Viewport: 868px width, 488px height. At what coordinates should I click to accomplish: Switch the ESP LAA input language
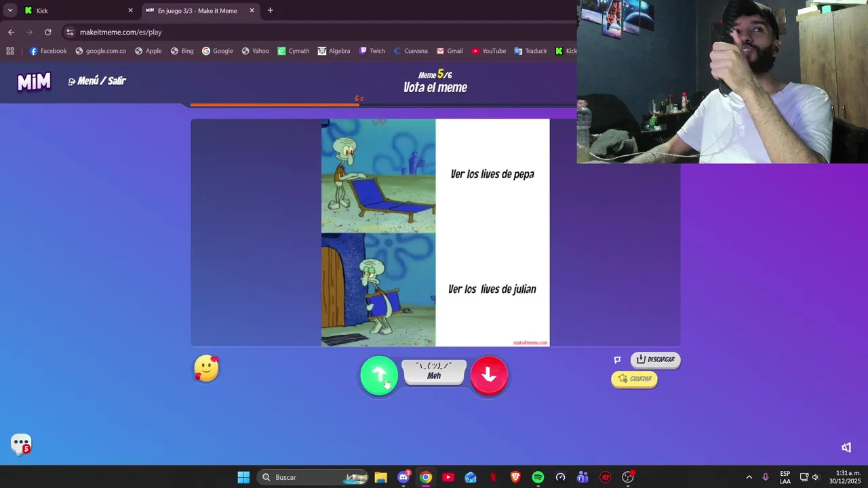click(x=785, y=477)
